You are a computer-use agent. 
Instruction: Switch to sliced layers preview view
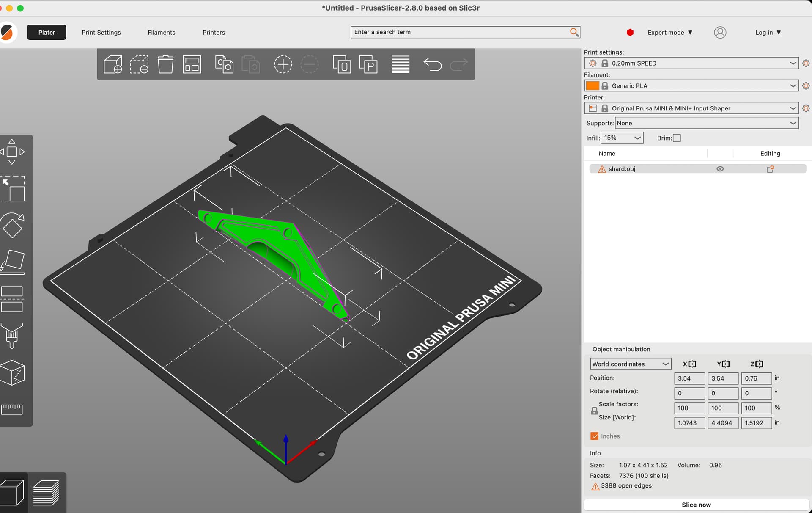click(x=47, y=493)
